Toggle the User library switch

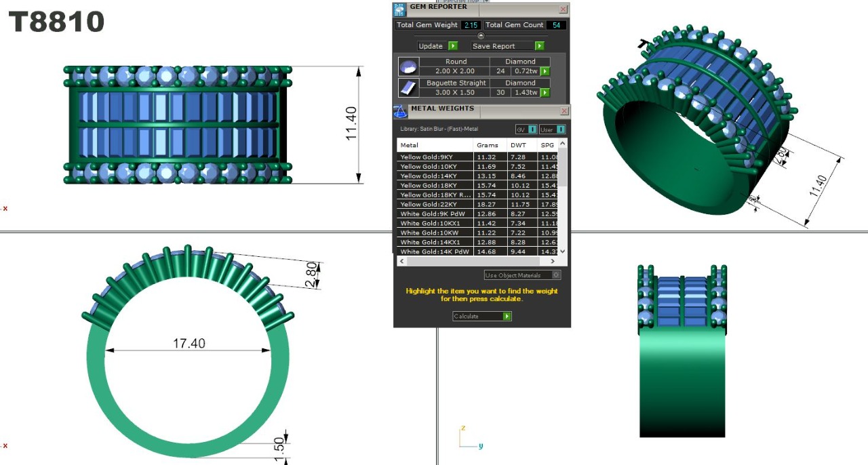(552, 129)
